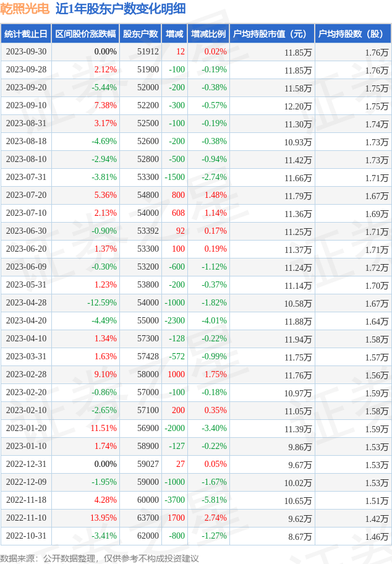Select the 2023-09-30 date cell
The height and width of the screenshot is (564, 392).
pos(26,52)
